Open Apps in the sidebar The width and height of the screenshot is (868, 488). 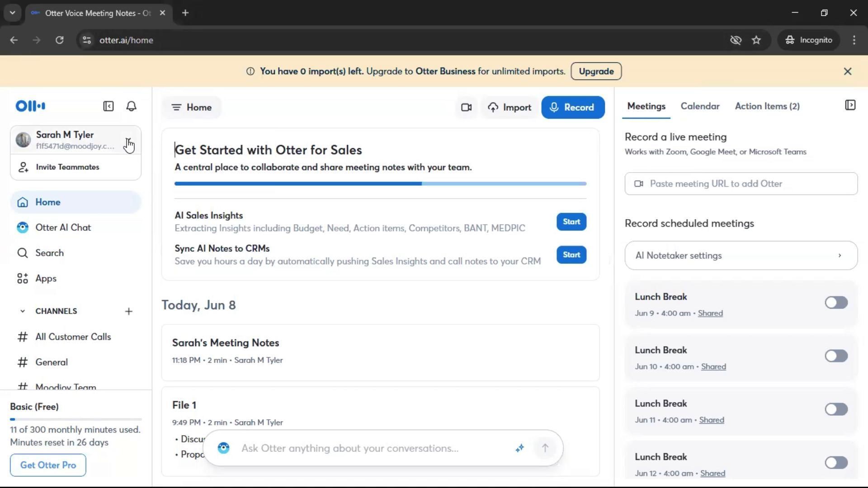click(x=46, y=279)
